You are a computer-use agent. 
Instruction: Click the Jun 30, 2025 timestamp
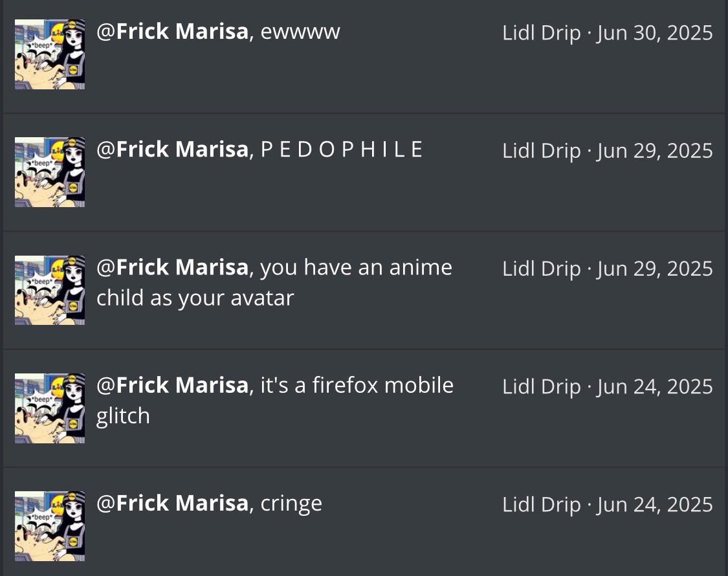tap(654, 33)
